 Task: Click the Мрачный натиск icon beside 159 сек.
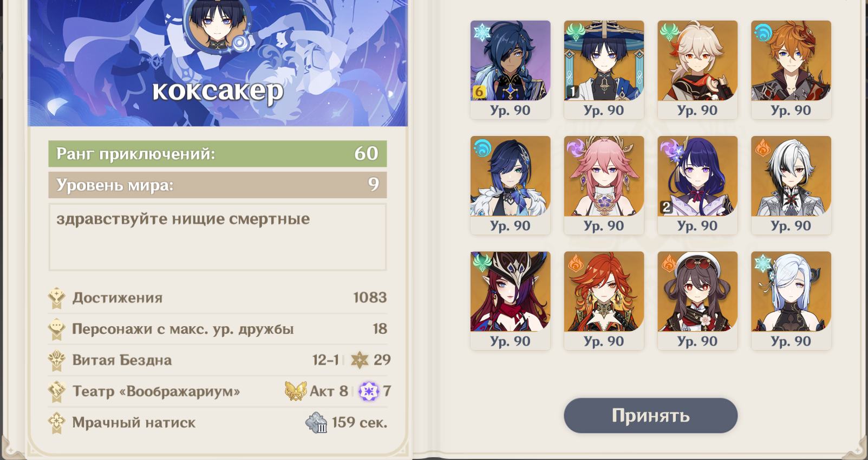[x=316, y=423]
